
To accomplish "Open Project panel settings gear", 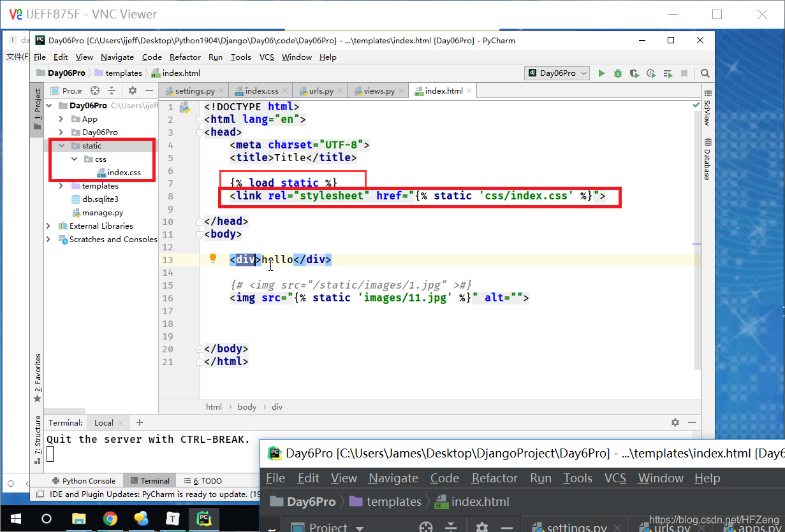I will (133, 90).
